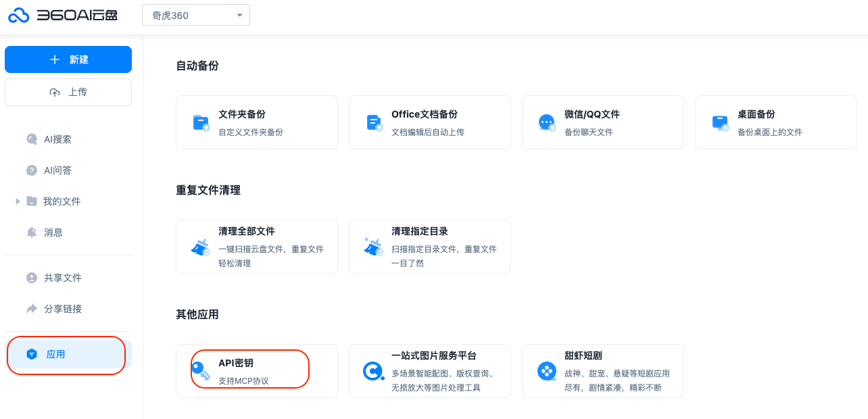This screenshot has width=868, height=419.
Task: Click the 新建 button
Action: [68, 59]
